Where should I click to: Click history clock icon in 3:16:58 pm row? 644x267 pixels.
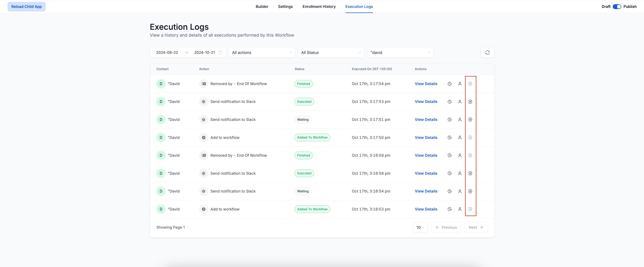click(x=449, y=173)
